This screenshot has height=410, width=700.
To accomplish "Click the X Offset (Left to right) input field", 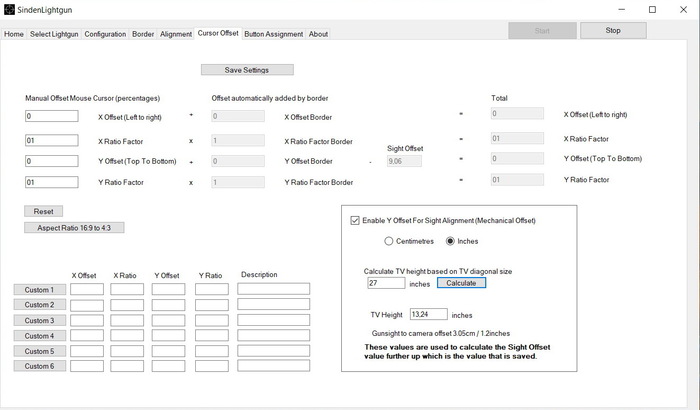I will click(51, 116).
